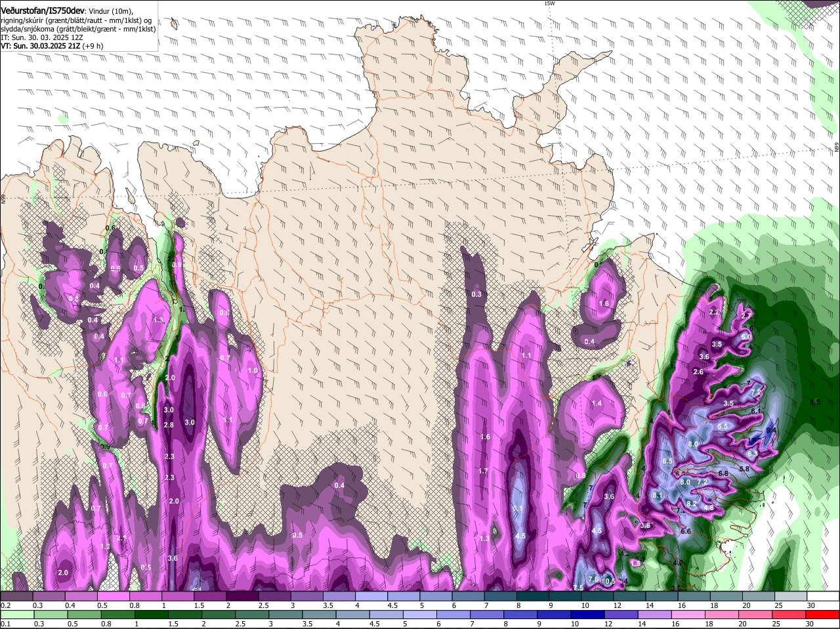Click the 'N99' label on the left map edge
The image size is (840, 629).
(3, 198)
